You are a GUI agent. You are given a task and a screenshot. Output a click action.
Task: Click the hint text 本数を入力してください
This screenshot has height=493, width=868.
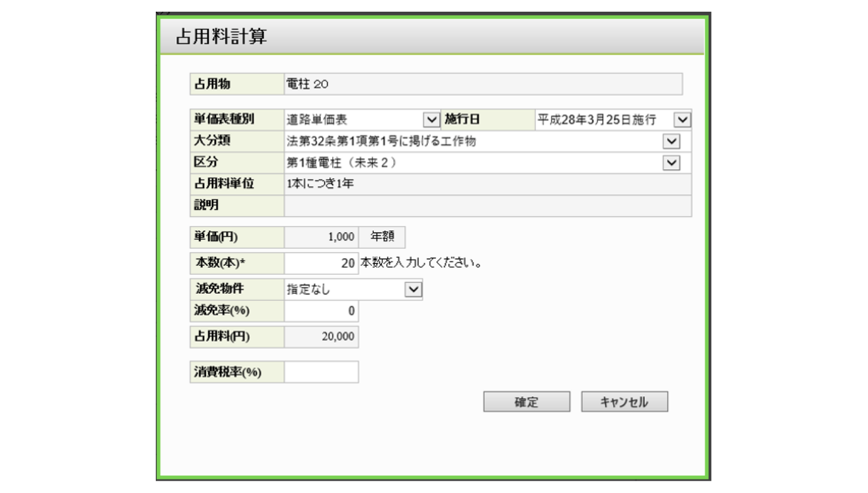[x=421, y=263]
